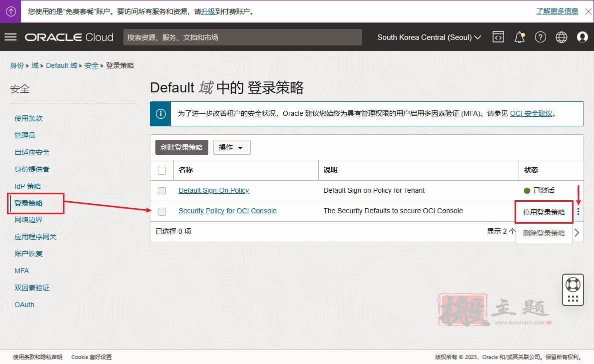Open the notifications bell
This screenshot has height=364, width=594.
click(520, 37)
